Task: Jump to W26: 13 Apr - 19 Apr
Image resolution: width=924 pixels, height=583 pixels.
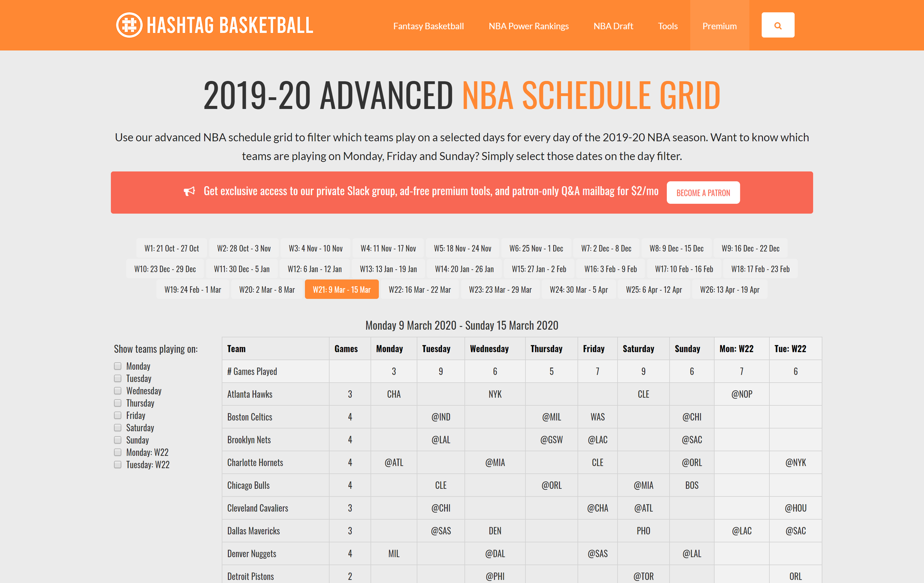Action: 730,290
